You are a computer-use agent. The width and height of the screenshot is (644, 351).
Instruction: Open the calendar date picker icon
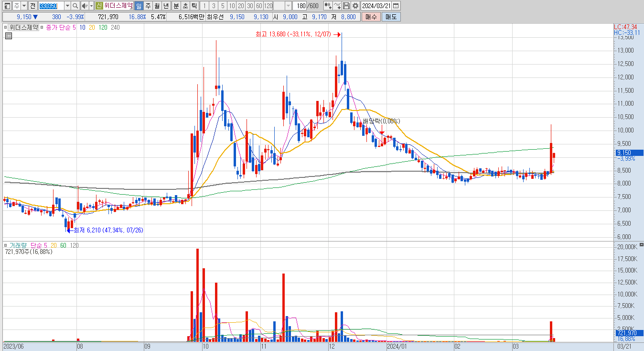[396, 6]
